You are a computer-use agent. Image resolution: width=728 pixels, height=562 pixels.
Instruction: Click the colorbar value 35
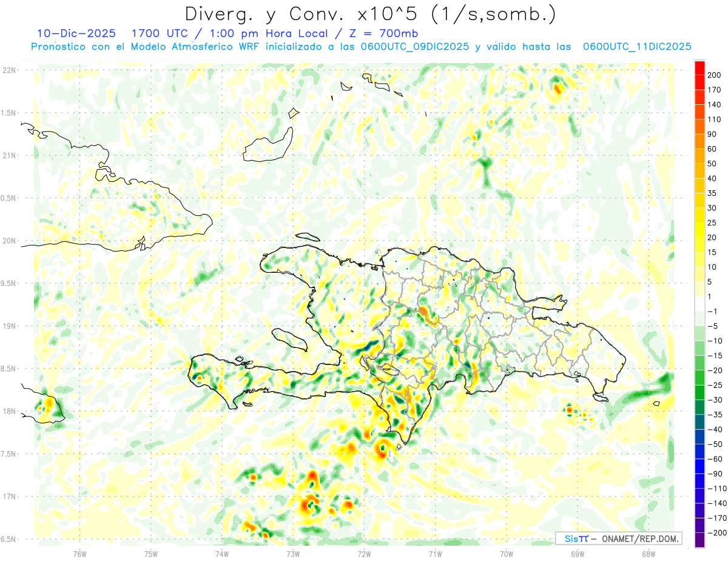pos(713,193)
